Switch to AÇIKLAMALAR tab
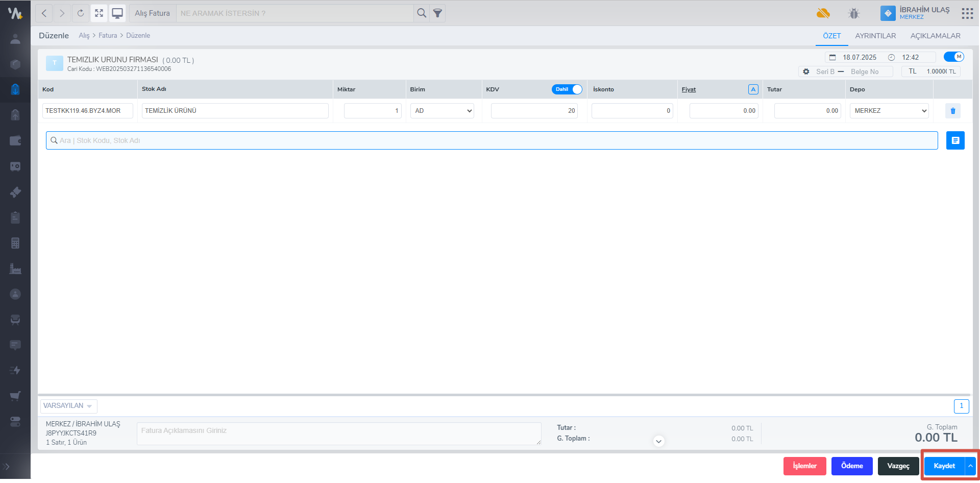The image size is (980, 483). (935, 36)
